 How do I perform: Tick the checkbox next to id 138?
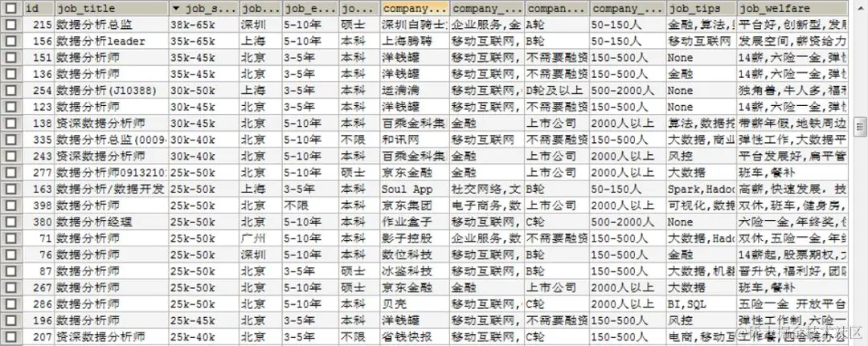coord(11,124)
